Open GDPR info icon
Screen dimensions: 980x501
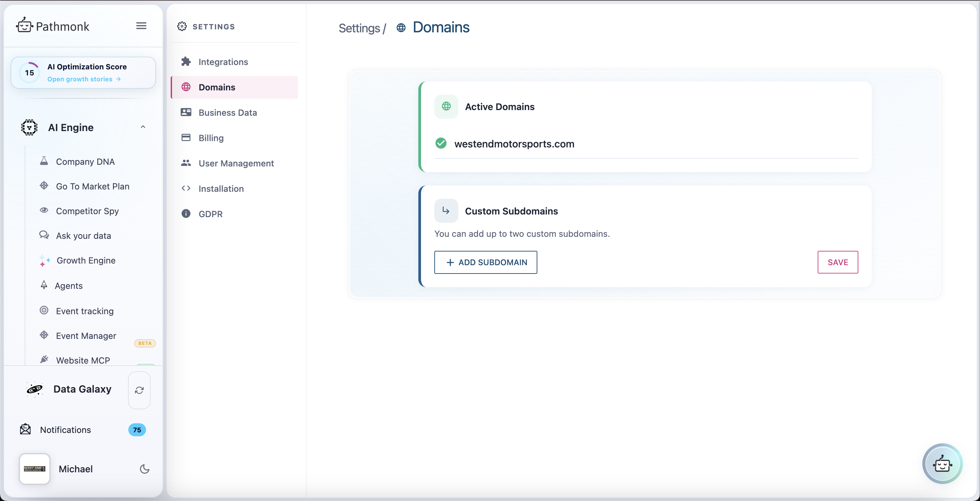(x=186, y=213)
